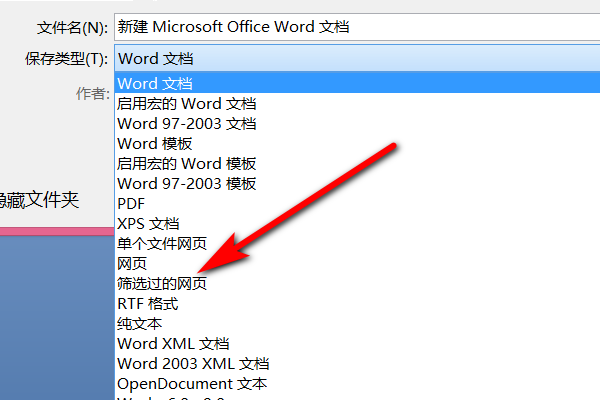600x400 pixels.
Task: Select '筛选过的网页' option
Action: point(357,284)
